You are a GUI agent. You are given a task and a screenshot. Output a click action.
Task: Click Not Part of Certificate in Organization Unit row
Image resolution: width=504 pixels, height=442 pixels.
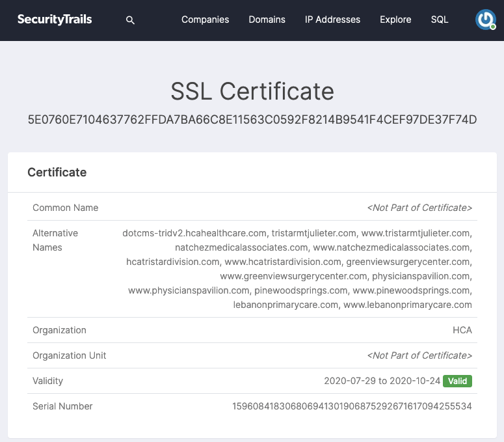click(x=419, y=355)
